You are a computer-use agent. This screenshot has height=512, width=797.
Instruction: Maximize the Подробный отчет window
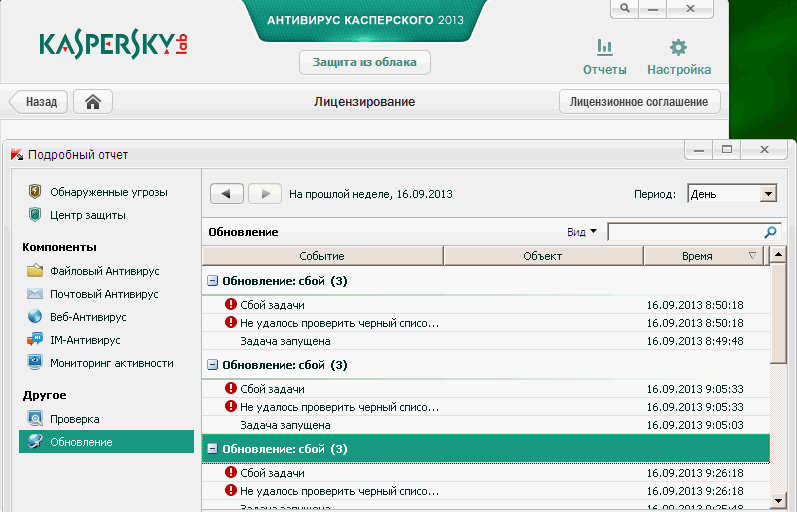click(727, 149)
